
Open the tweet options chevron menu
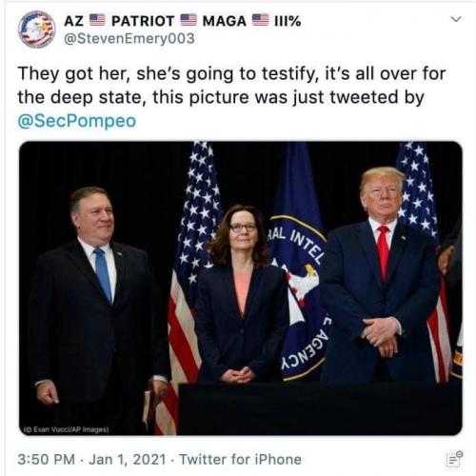pos(456,19)
